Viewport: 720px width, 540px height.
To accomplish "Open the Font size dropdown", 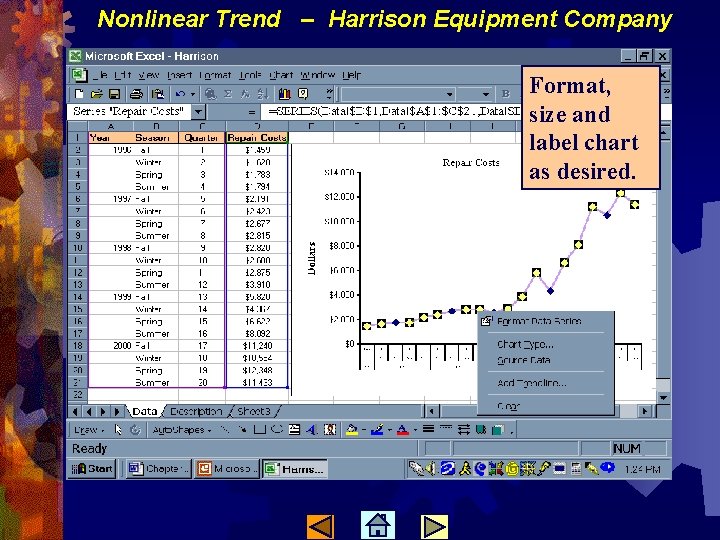I will (486, 94).
